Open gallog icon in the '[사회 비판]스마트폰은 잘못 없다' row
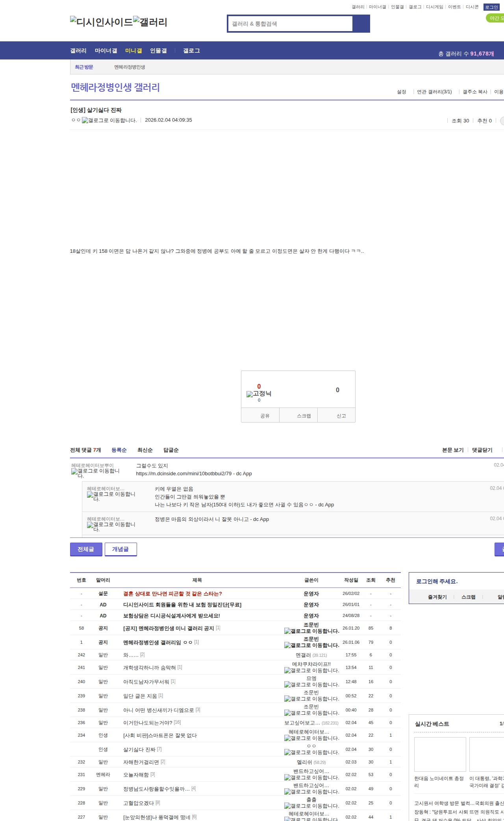This screenshot has height=821, width=504. coord(311,738)
